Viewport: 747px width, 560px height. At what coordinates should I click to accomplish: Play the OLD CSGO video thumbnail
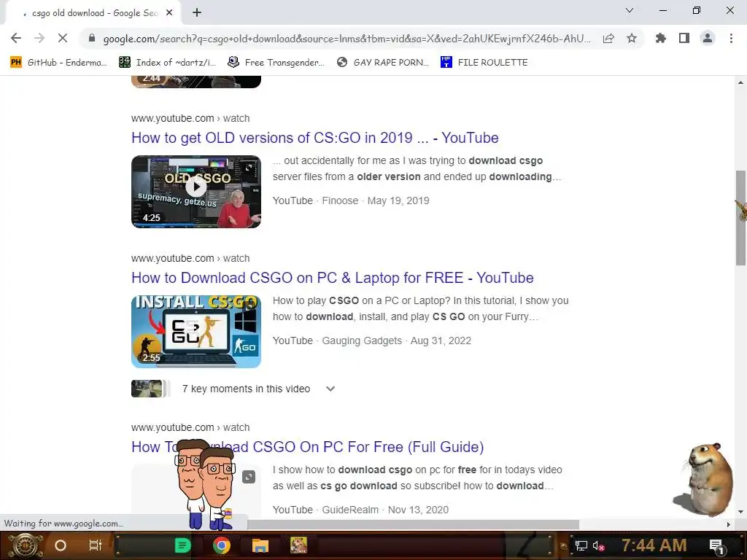pos(196,192)
